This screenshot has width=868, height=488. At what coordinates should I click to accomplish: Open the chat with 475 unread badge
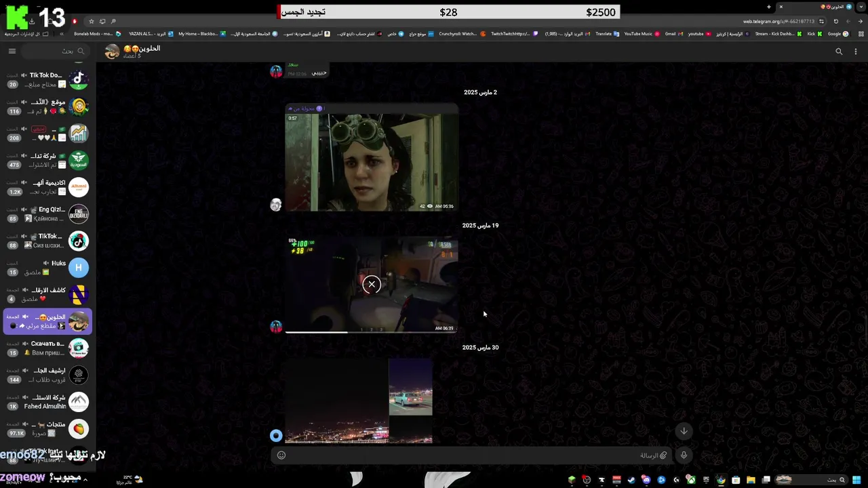pyautogui.click(x=47, y=160)
